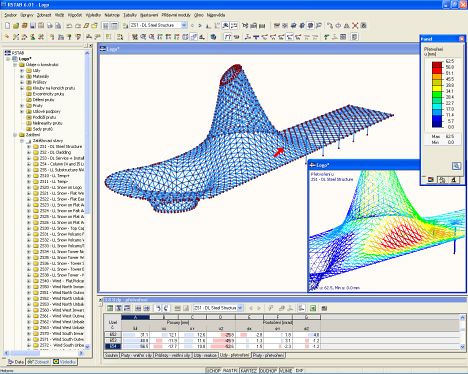Click the green Excel export icon in table toolbar
Screen dimensions: 468x374
pos(313,308)
